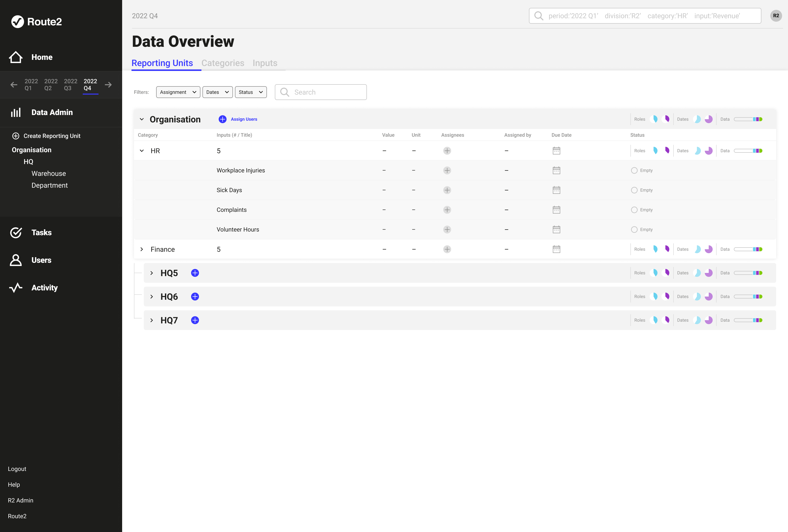Click the Assign Users link
Viewport: 788px width, 532px height.
(x=244, y=119)
